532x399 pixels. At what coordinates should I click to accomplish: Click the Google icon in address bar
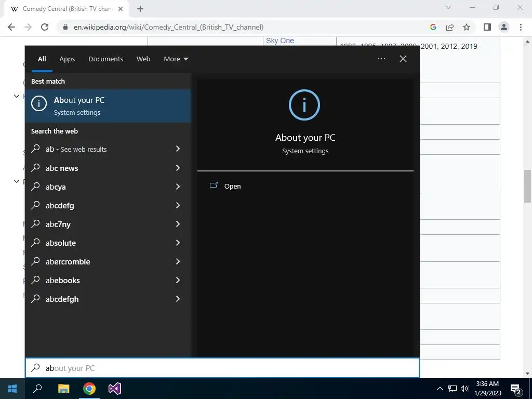(433, 27)
